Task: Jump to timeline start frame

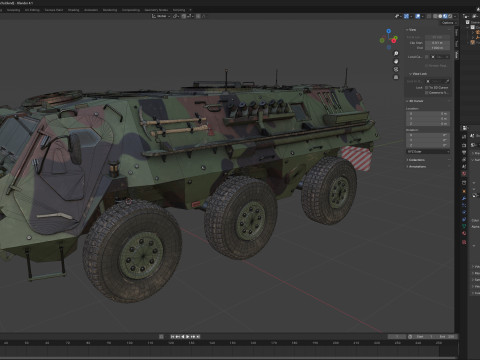Action: pos(172,337)
